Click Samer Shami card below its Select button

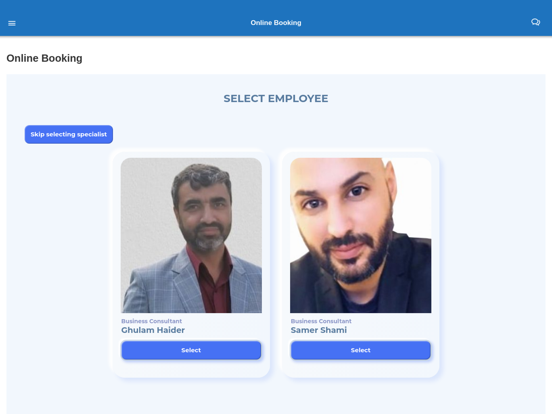[360, 369]
